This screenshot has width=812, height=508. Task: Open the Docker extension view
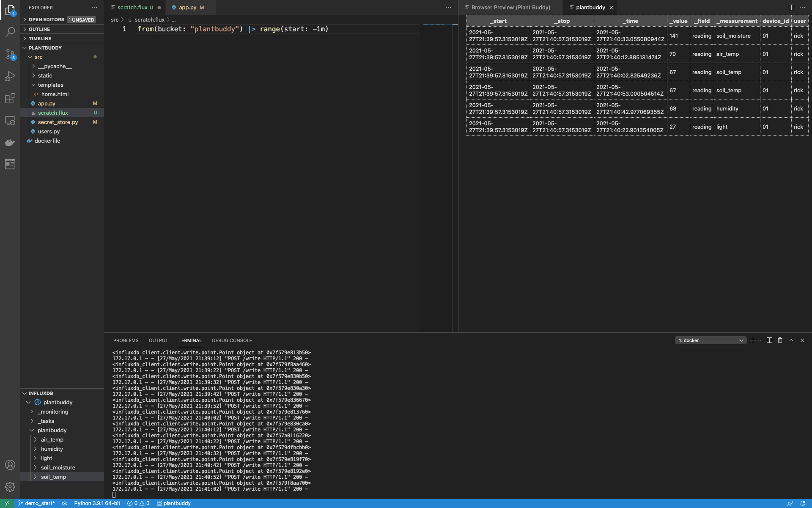pyautogui.click(x=10, y=143)
